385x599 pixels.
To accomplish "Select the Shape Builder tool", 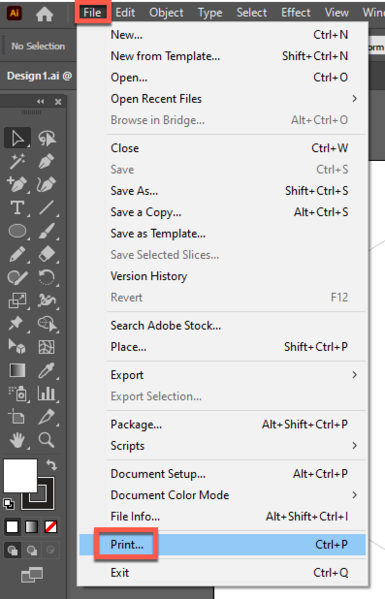I will point(47,324).
